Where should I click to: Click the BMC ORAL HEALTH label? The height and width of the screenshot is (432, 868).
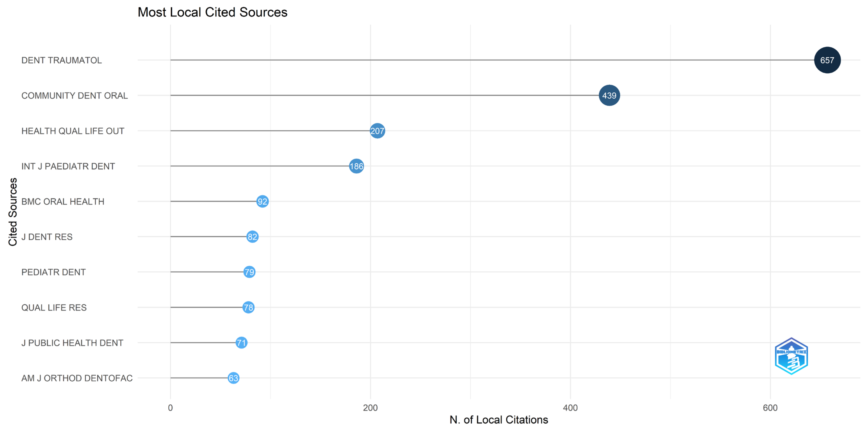coord(63,202)
